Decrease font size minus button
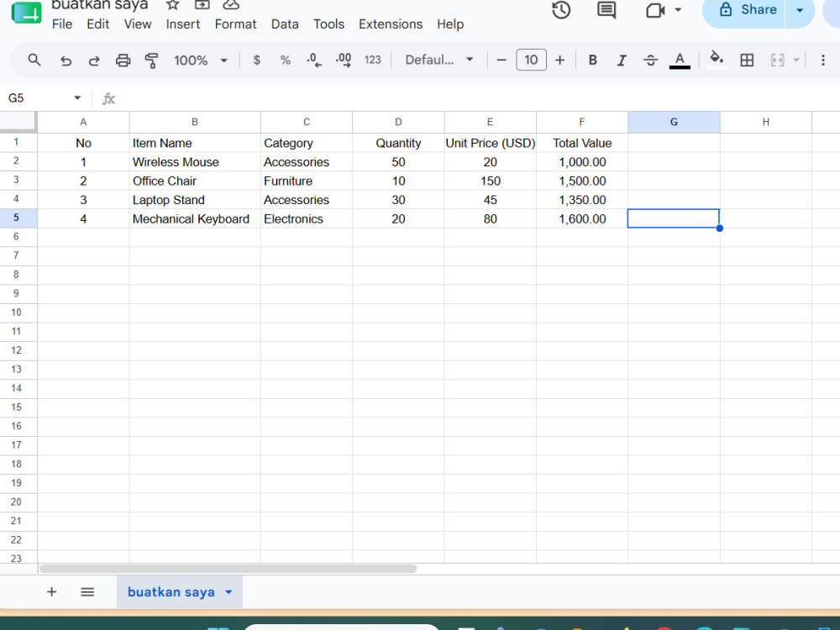 click(501, 60)
